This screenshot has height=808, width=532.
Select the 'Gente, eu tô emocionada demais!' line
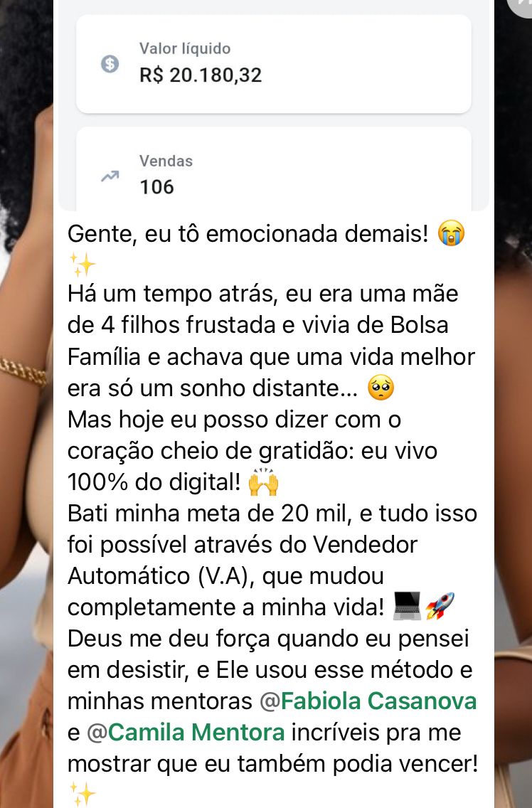(248, 233)
